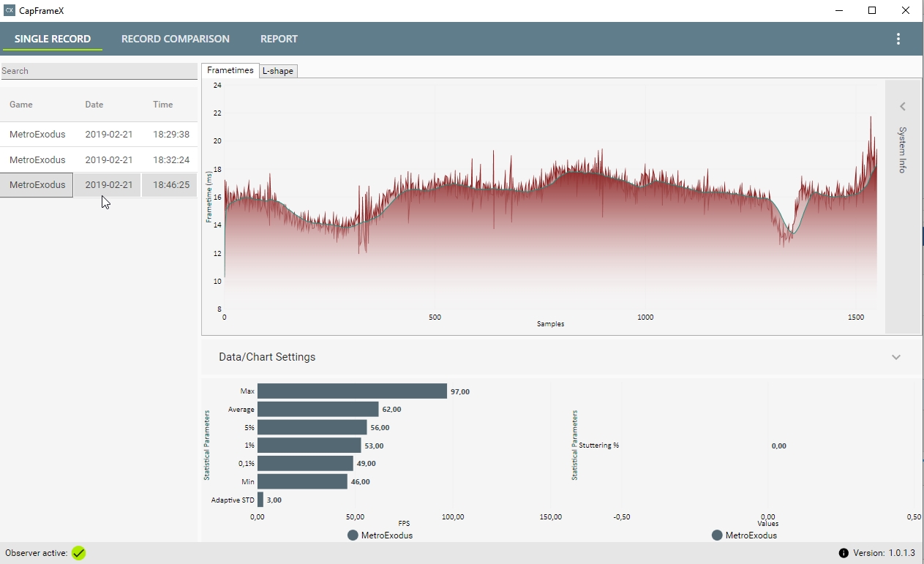Image resolution: width=924 pixels, height=564 pixels.
Task: Switch to the L-shape chart tab
Action: click(x=278, y=71)
